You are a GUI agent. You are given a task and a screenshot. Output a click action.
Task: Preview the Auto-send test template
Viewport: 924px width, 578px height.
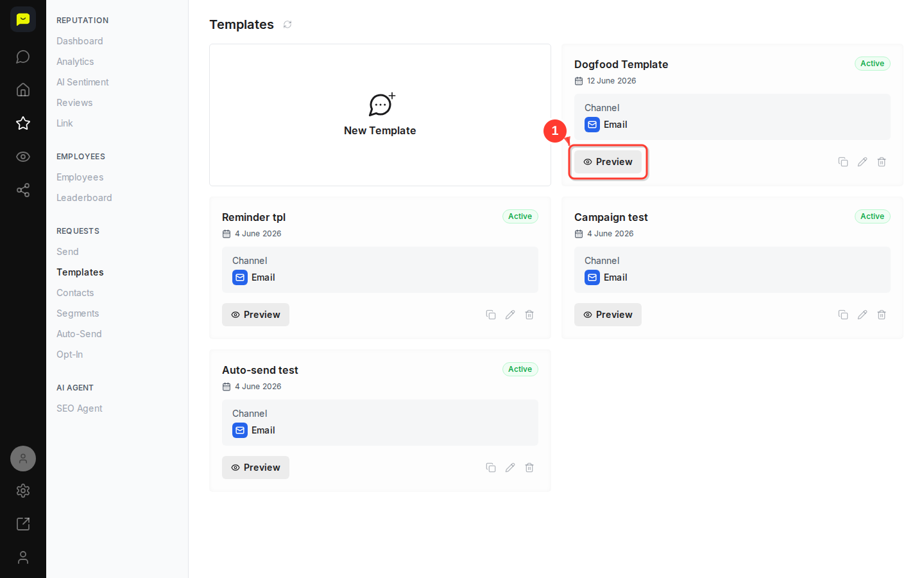255,468
